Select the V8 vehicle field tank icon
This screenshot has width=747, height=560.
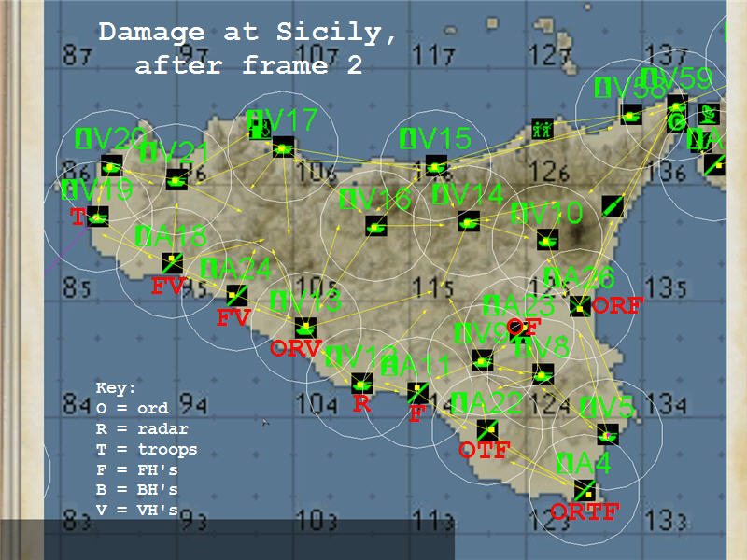pyautogui.click(x=543, y=375)
